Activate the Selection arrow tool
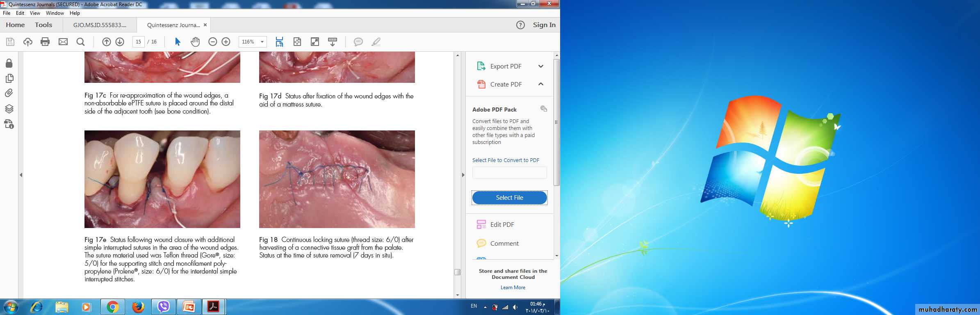Viewport: 980px width, 315px height. coord(178,42)
